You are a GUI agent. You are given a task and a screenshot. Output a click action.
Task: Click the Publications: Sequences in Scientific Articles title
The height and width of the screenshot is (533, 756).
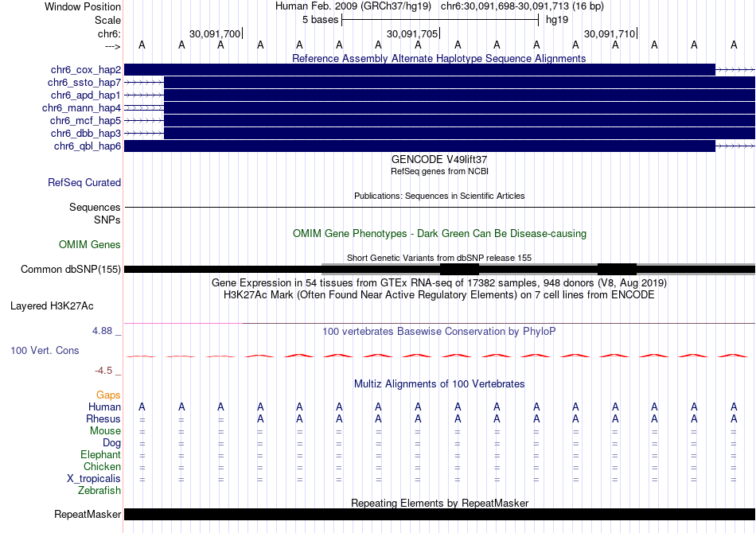pos(439,196)
